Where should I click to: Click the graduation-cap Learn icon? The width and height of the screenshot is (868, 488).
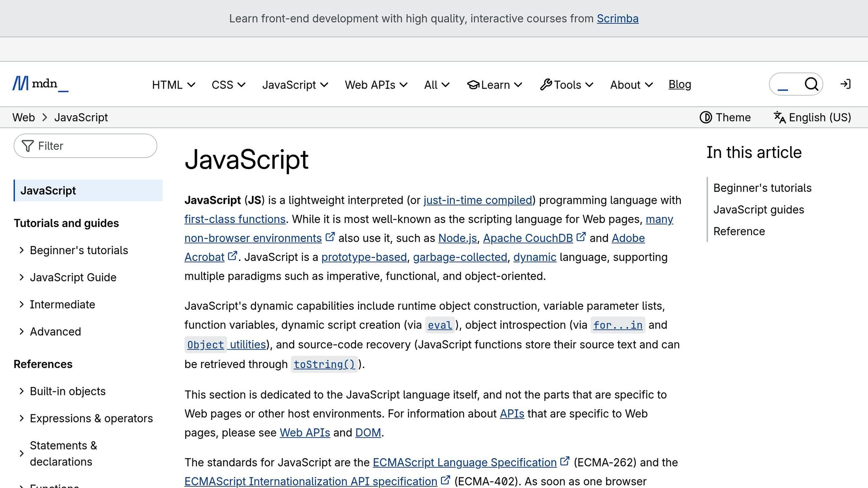473,85
